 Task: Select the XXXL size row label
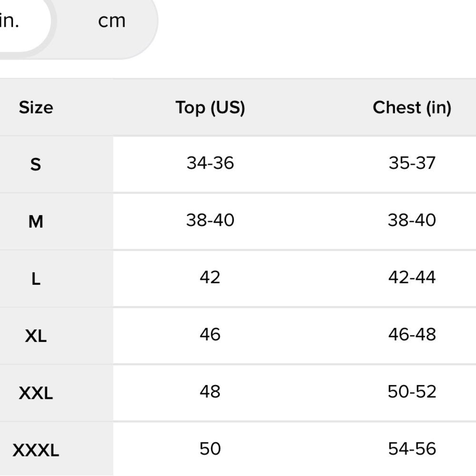point(36,450)
